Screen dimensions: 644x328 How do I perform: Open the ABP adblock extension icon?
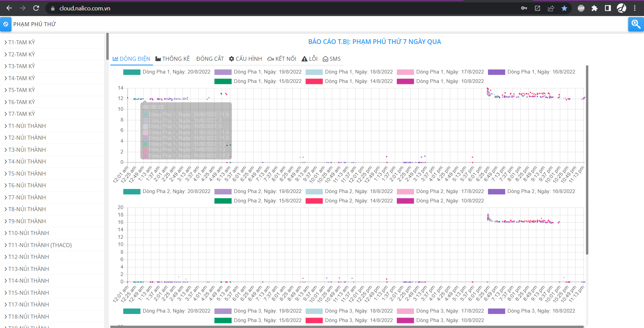(581, 8)
